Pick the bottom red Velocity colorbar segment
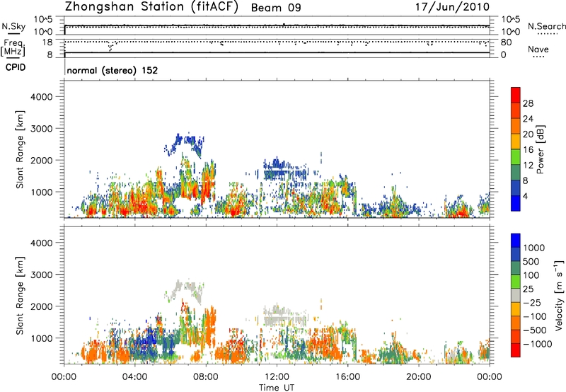The height and width of the screenshot is (392, 566). [x=516, y=350]
